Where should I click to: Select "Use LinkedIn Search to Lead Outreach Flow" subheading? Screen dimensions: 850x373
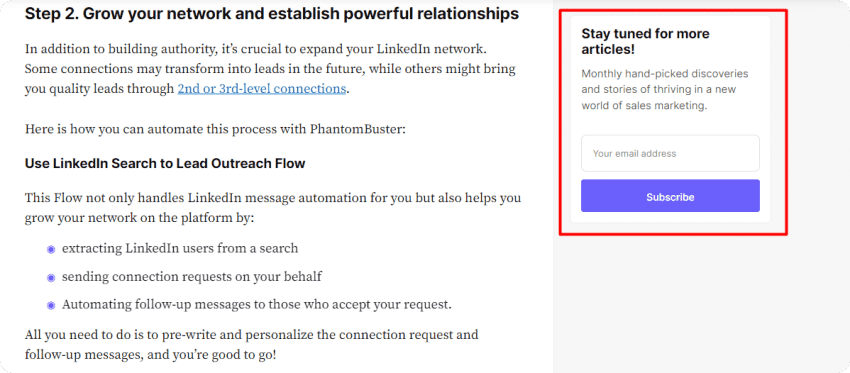coord(165,163)
